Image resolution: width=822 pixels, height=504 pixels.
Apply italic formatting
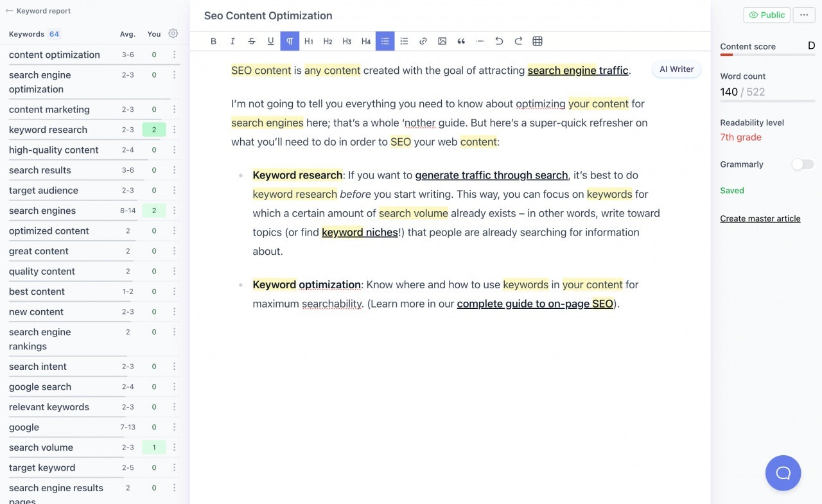click(x=232, y=41)
